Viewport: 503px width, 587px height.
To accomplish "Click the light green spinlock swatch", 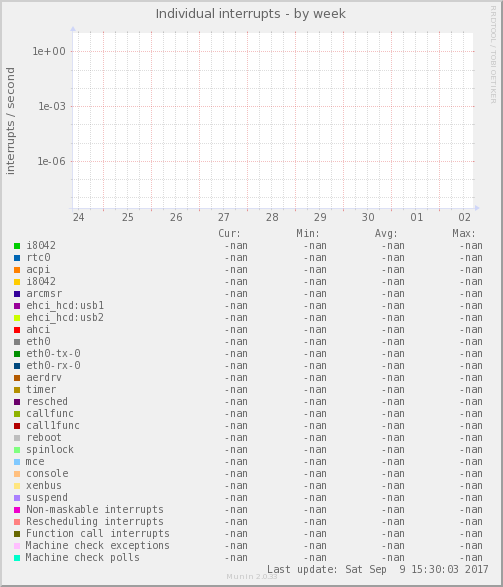I will [x=17, y=450].
